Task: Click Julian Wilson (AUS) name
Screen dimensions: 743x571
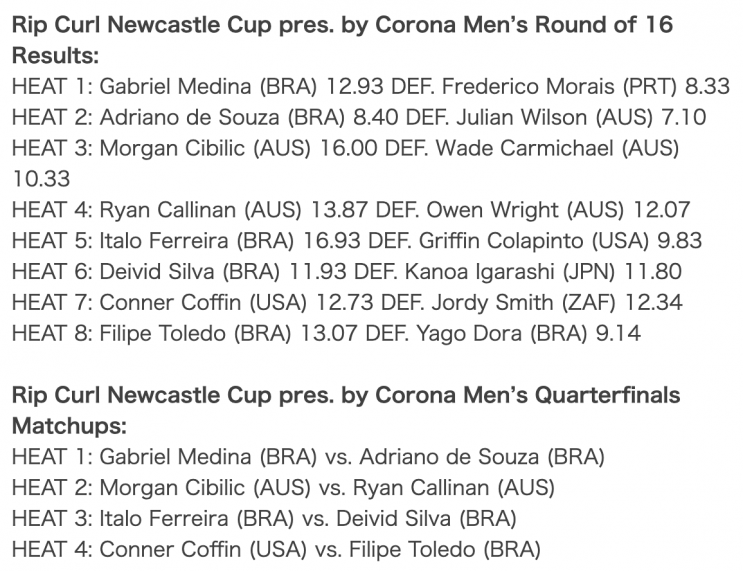Action: click(554, 118)
